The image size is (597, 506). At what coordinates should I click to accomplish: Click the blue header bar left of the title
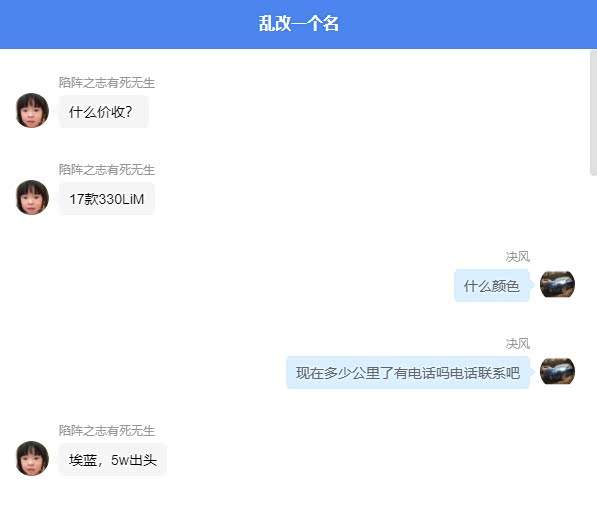point(126,24)
